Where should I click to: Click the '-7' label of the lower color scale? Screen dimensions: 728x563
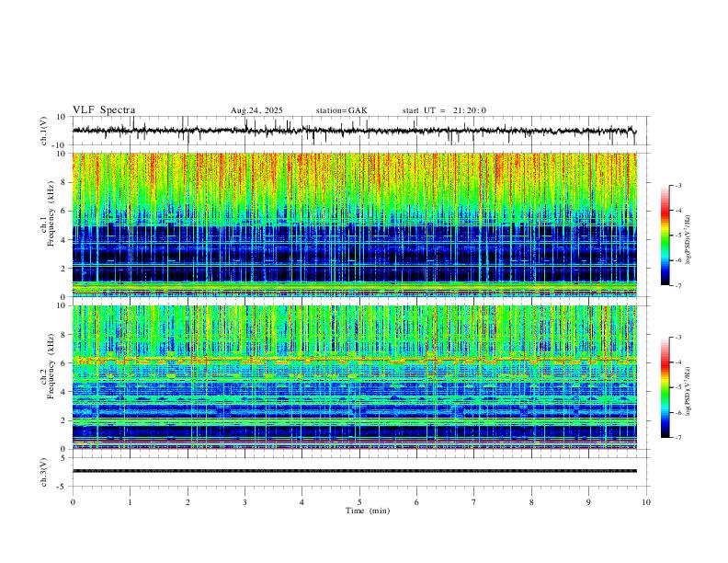677,438
